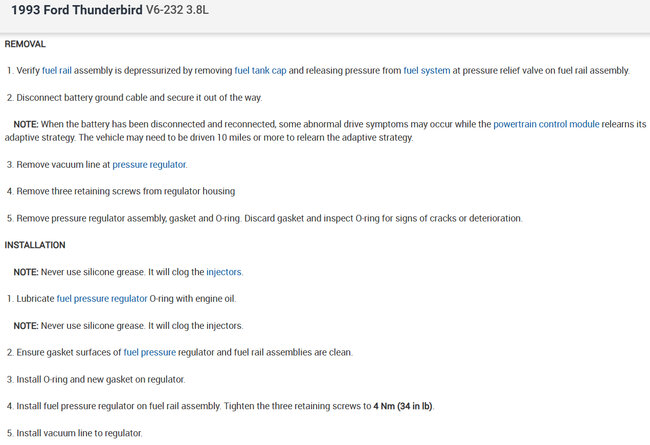Follow the "fuel pressure" link in gasket surfaces step

click(x=149, y=352)
